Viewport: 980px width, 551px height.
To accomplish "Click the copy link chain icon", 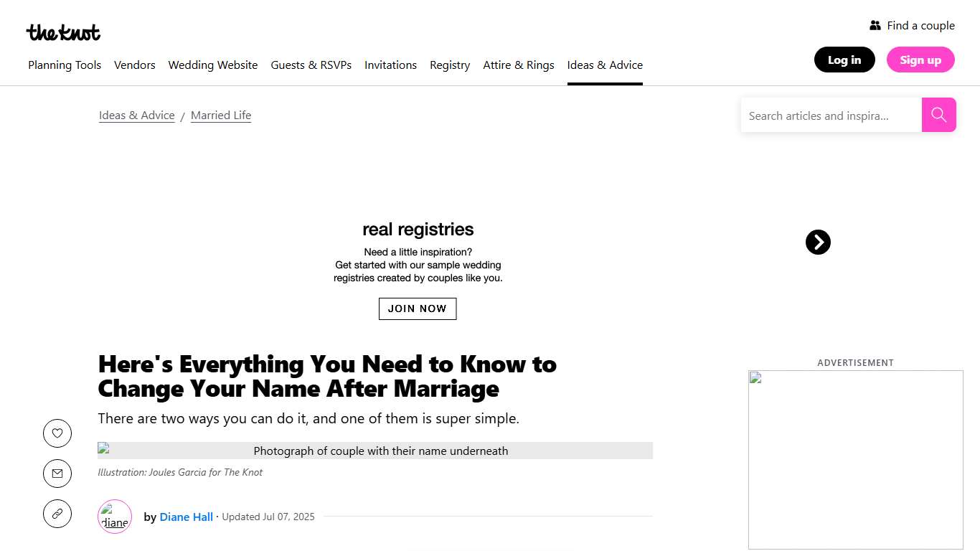I will tap(57, 514).
